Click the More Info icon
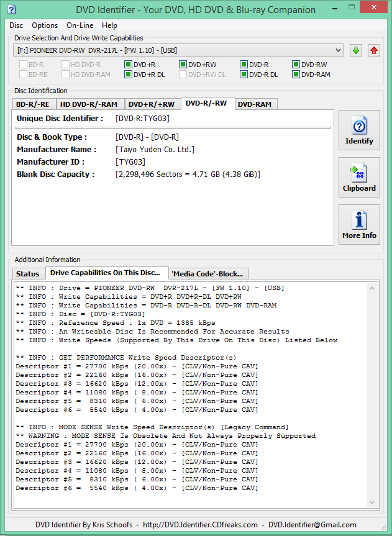This screenshot has height=536, width=392. coord(359,220)
